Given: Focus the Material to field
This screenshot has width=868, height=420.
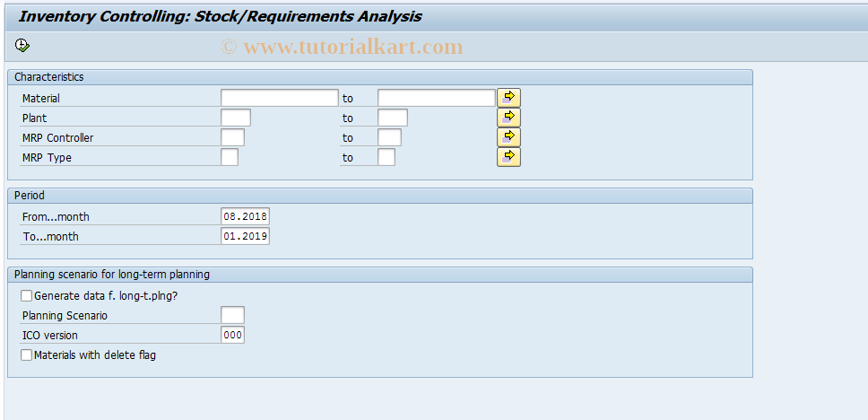Looking at the screenshot, I should [x=436, y=98].
